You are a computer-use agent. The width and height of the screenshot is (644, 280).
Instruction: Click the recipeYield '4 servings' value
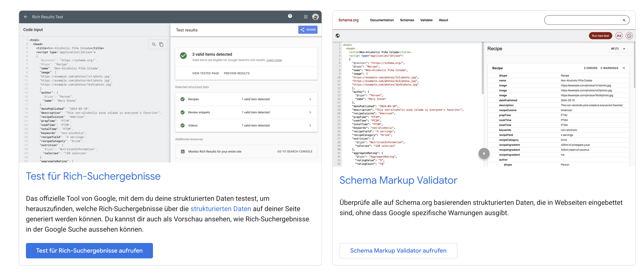(567, 135)
